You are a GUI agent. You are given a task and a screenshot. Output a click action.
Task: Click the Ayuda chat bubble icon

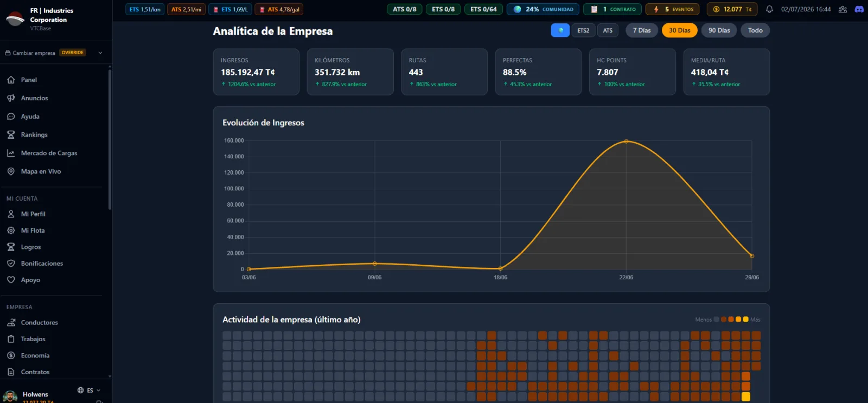pos(11,117)
